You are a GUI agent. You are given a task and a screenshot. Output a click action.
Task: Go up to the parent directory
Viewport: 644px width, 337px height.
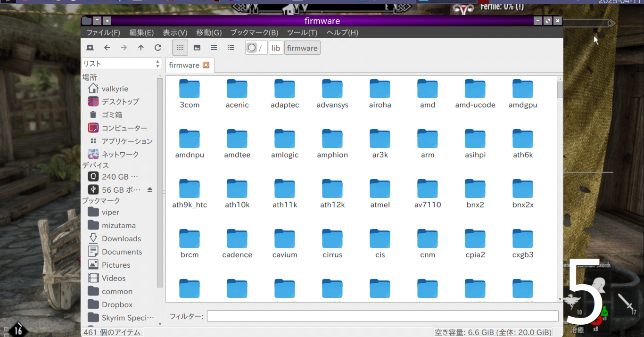point(140,48)
